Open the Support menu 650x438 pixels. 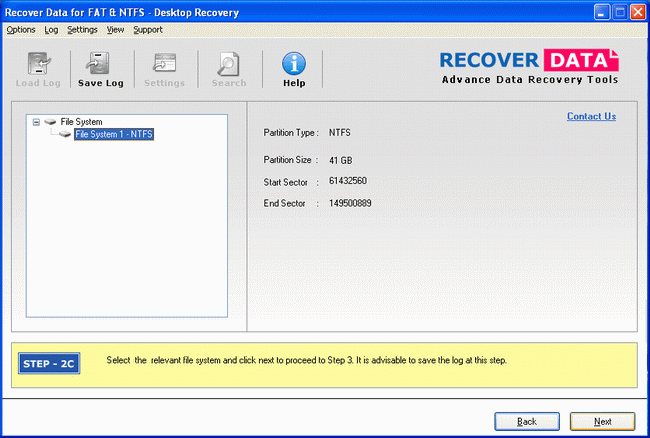148,30
